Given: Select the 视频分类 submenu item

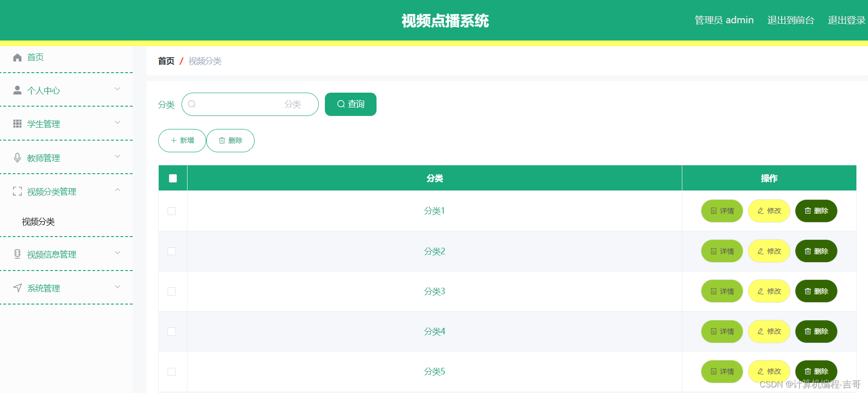Looking at the screenshot, I should [38, 222].
